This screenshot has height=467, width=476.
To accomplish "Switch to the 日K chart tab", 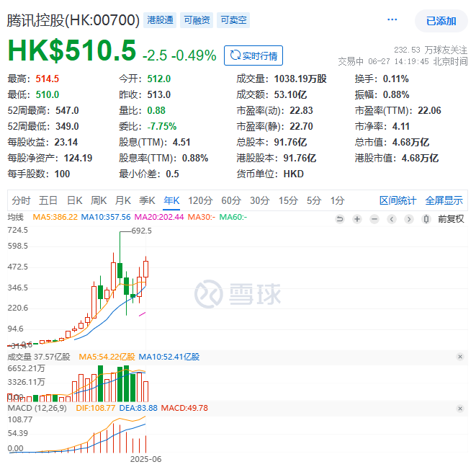I will pos(75,200).
